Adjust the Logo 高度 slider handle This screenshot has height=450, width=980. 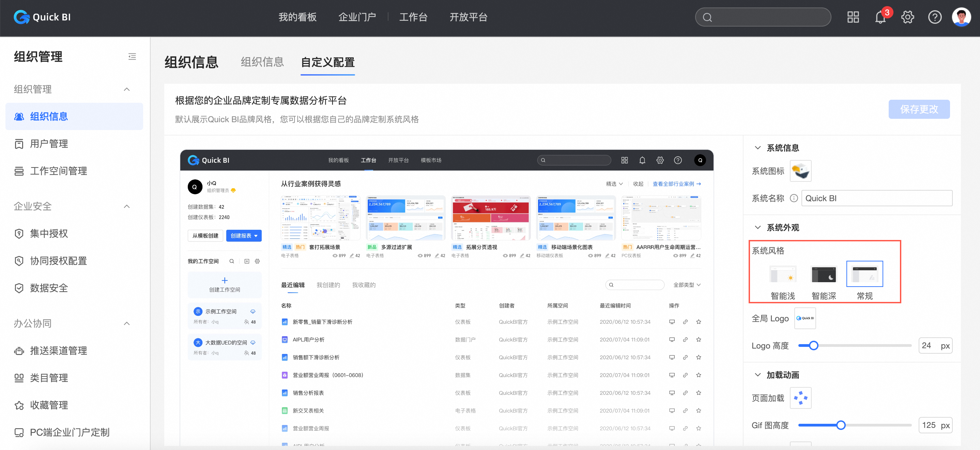(813, 345)
